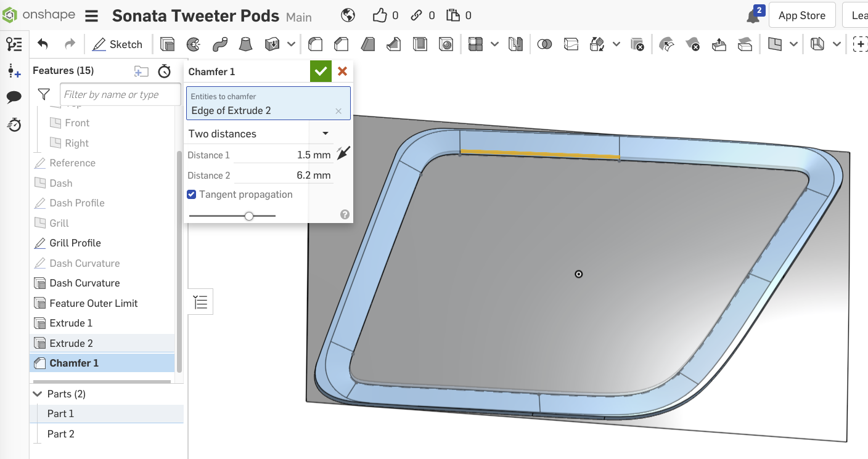This screenshot has height=459, width=868.
Task: Select the Revolve tool icon
Action: pos(194,44)
